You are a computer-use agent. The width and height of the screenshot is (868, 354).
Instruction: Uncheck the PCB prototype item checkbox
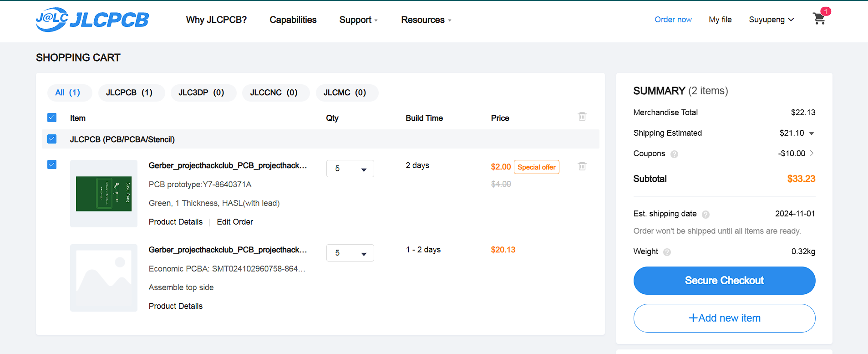(52, 164)
